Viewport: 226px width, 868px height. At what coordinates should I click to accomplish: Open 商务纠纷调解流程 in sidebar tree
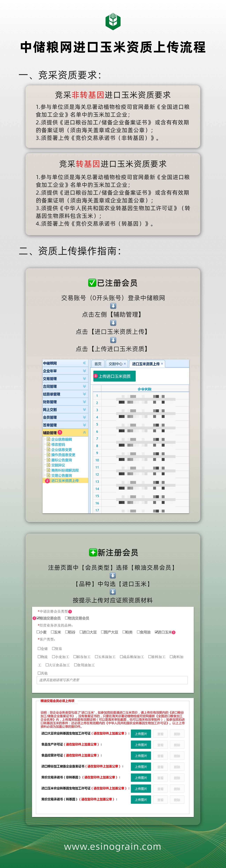(65, 470)
